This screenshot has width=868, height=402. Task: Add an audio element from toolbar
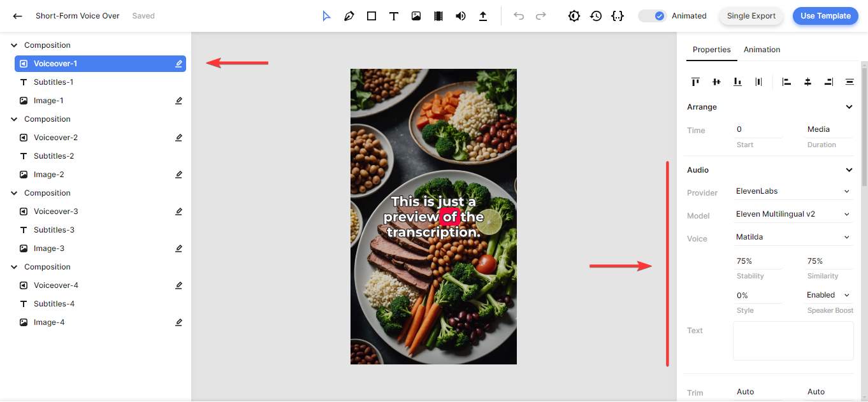pyautogui.click(x=460, y=16)
